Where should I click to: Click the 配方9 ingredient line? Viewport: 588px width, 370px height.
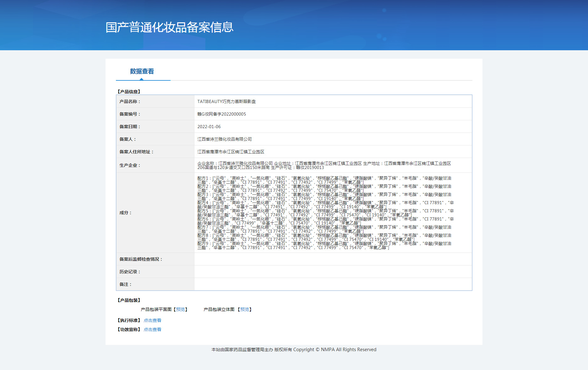point(324,245)
